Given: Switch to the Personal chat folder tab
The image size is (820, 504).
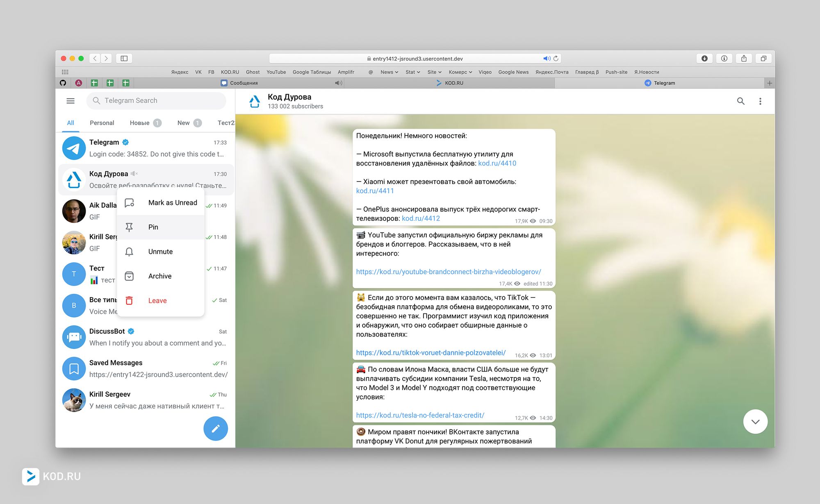Looking at the screenshot, I should coord(102,123).
